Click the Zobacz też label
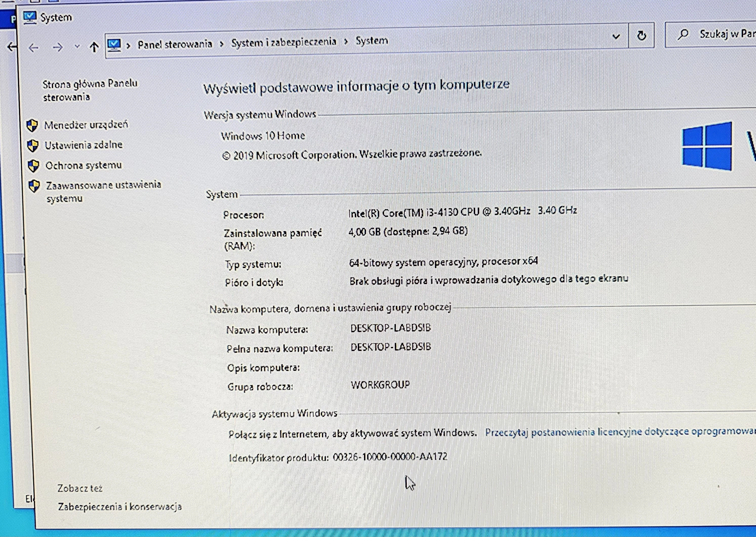The width and height of the screenshot is (756, 537). point(80,488)
